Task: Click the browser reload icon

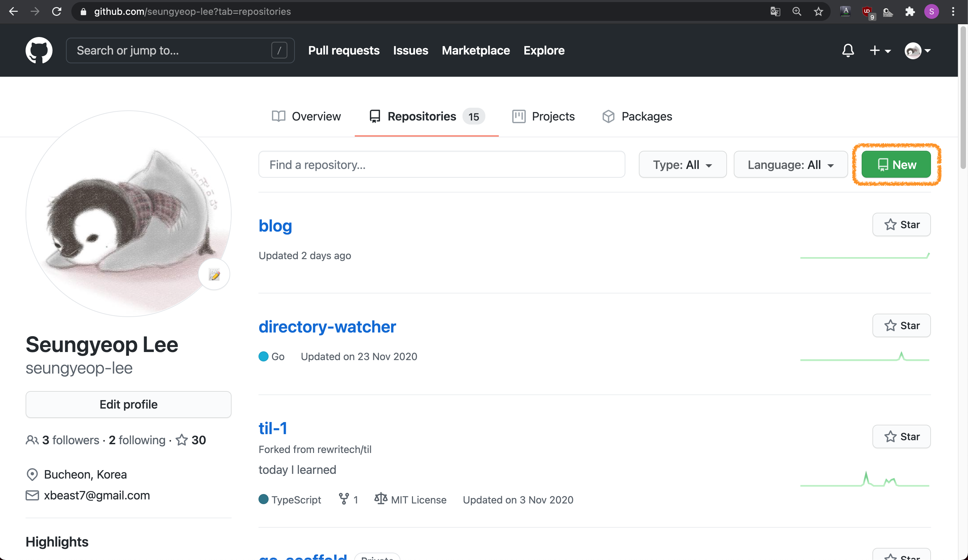Action: [57, 11]
